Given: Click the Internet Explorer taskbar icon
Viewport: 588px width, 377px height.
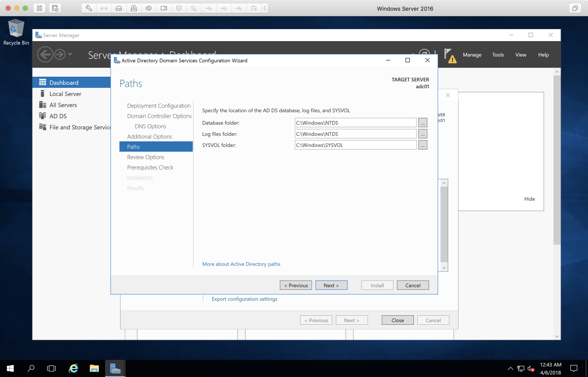Looking at the screenshot, I should pyautogui.click(x=74, y=368).
